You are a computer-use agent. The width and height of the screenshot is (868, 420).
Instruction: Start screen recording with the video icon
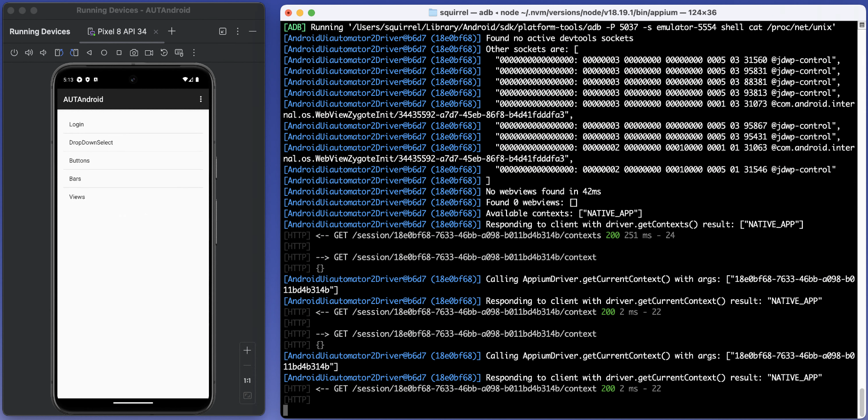coord(149,53)
